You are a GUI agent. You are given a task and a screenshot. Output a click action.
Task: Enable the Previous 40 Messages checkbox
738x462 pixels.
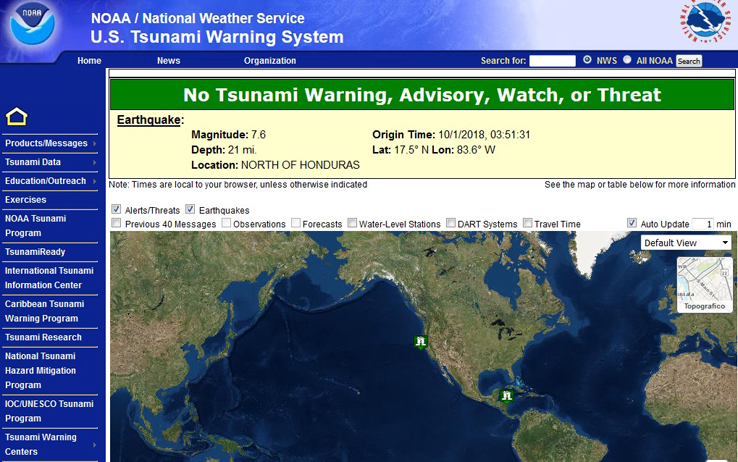point(116,223)
